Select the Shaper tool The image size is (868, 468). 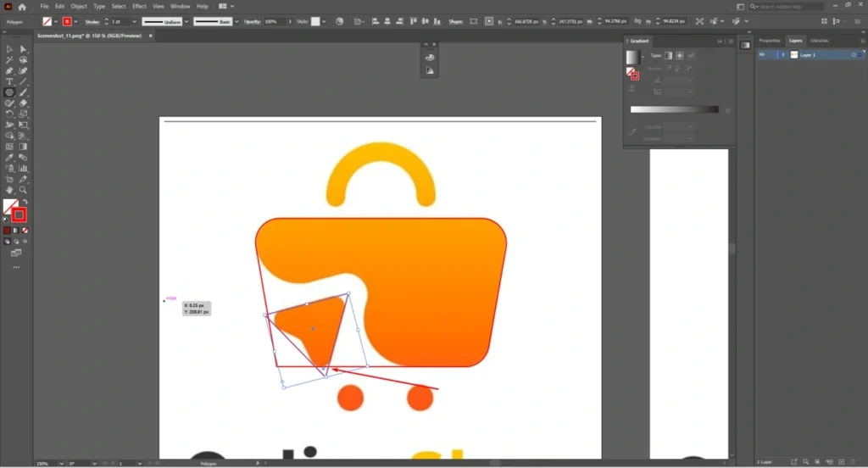9,103
